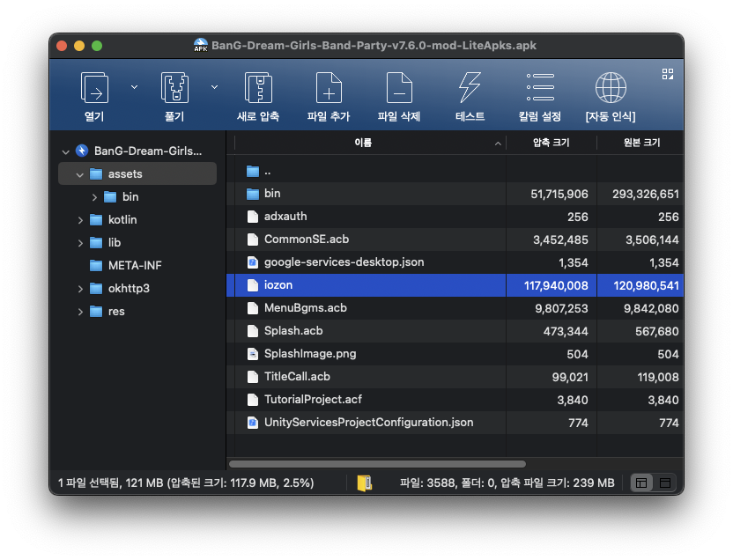
Task: Select the TitleCall.acb file
Action: coord(455,377)
